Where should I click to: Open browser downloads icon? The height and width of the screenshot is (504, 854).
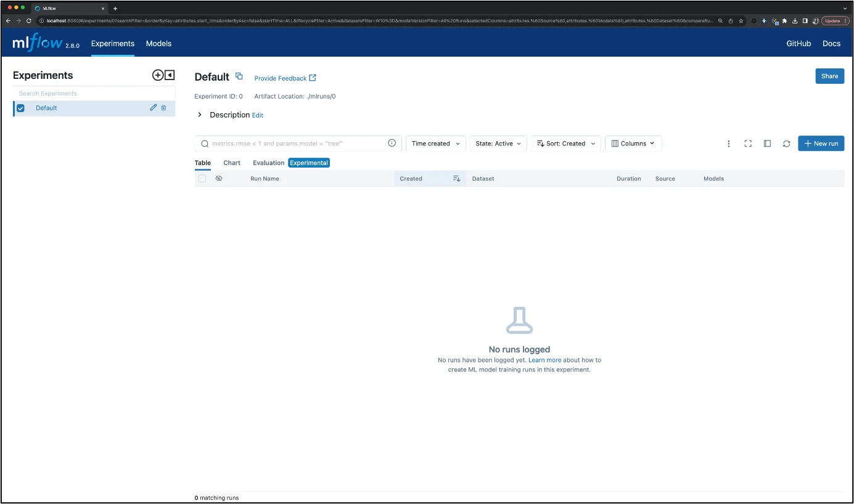point(795,21)
